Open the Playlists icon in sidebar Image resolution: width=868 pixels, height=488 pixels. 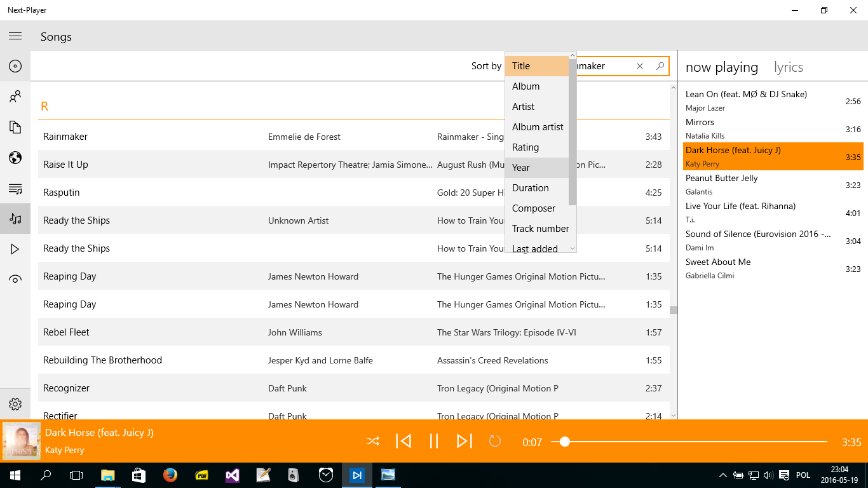15,188
